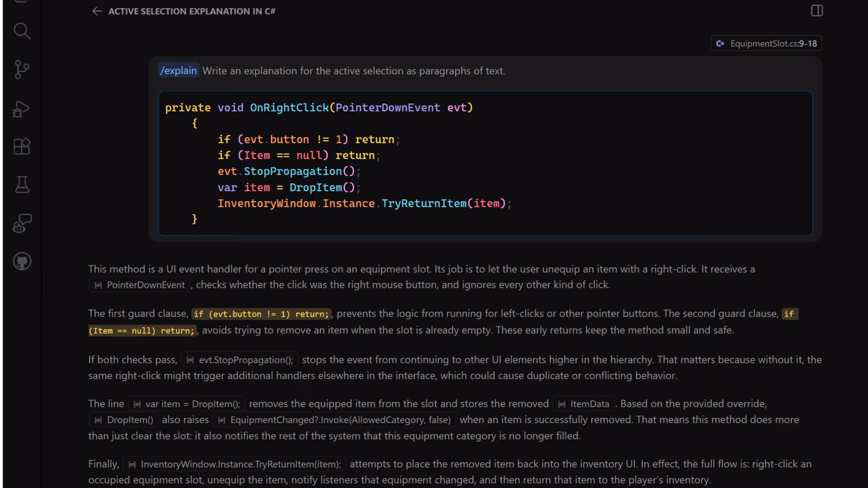Click the 'if (evt.button != 1) return' code line
The width and height of the screenshot is (868, 488).
(308, 139)
